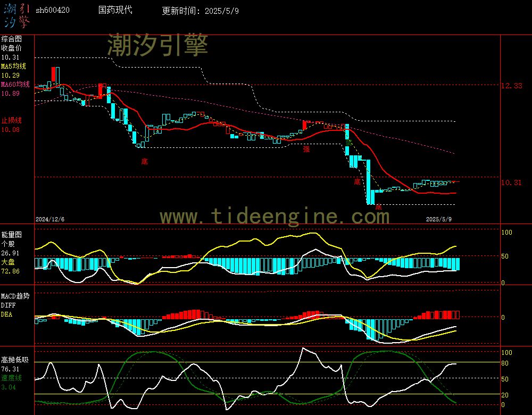The width and height of the screenshot is (532, 415).
Task: Select the 个股 legend label
Action: tap(8, 244)
